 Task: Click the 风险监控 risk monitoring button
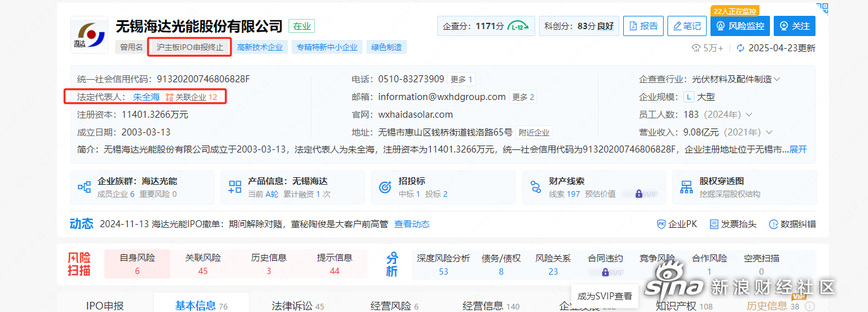click(739, 26)
